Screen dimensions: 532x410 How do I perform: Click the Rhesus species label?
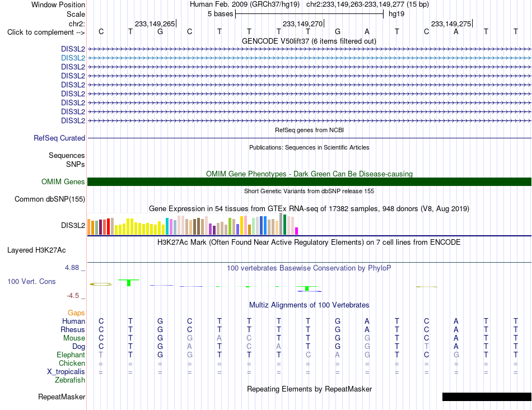[73, 329]
